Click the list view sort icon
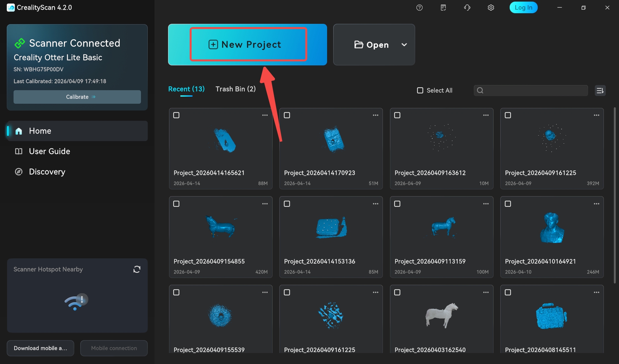619x364 pixels. coord(600,91)
